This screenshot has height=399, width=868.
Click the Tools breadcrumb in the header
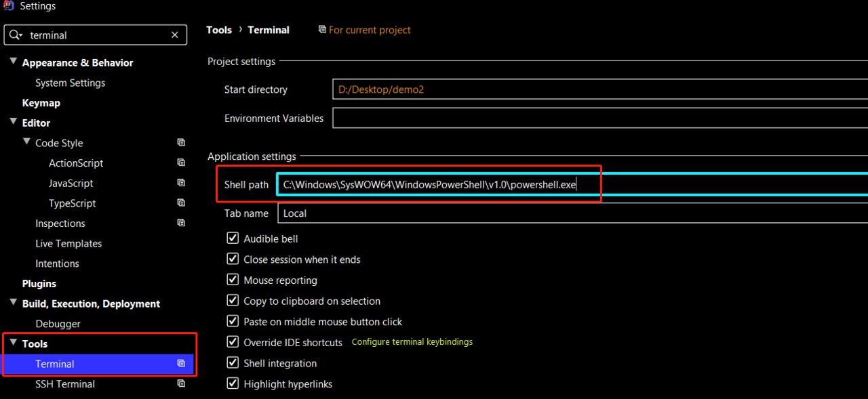[x=219, y=30]
